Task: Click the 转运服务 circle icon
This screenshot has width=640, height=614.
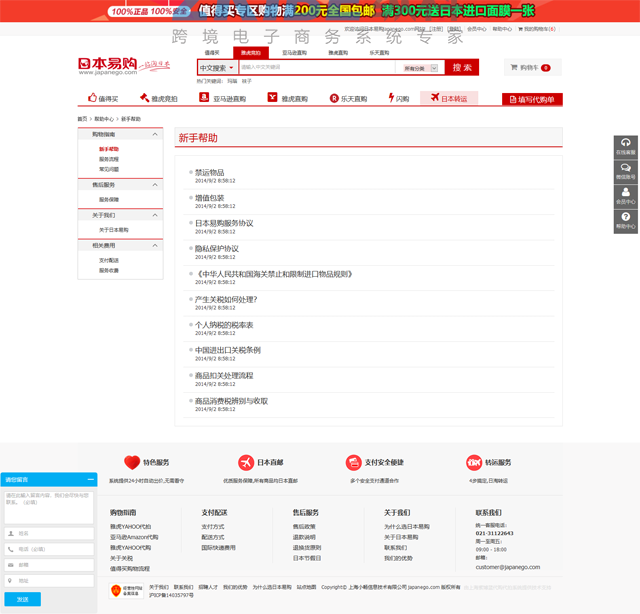Action: (474, 463)
